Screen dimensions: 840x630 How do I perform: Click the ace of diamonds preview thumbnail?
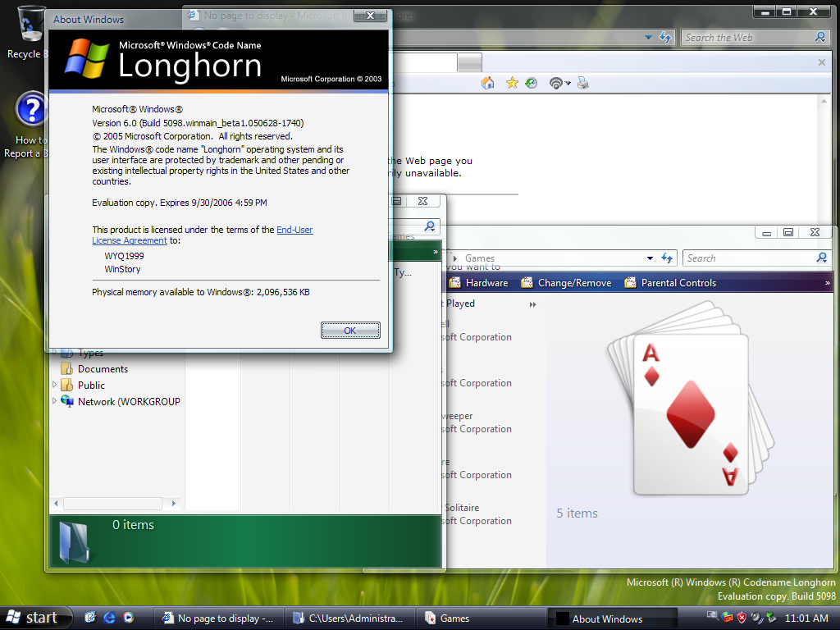point(691,399)
